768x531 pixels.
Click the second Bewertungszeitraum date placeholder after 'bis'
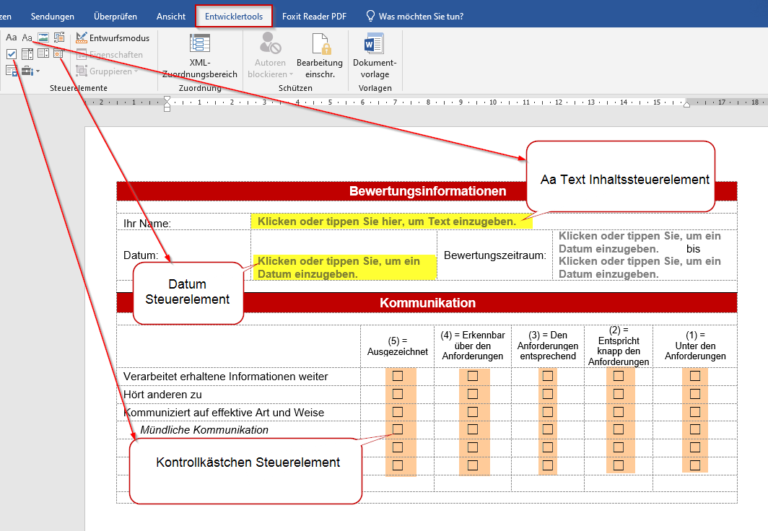tap(640, 267)
